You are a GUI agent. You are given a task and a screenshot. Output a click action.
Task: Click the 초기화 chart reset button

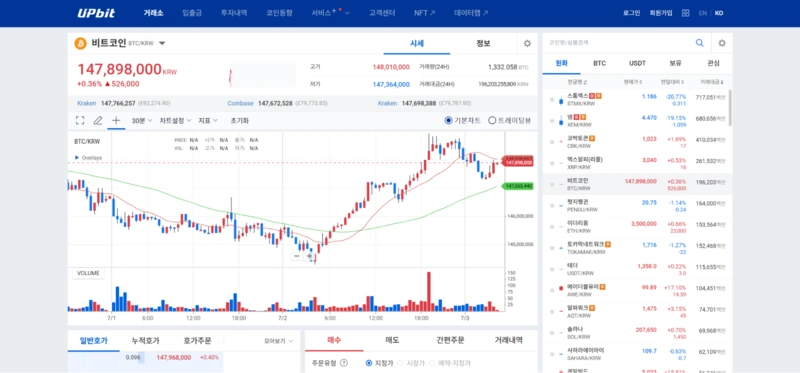pyautogui.click(x=239, y=120)
